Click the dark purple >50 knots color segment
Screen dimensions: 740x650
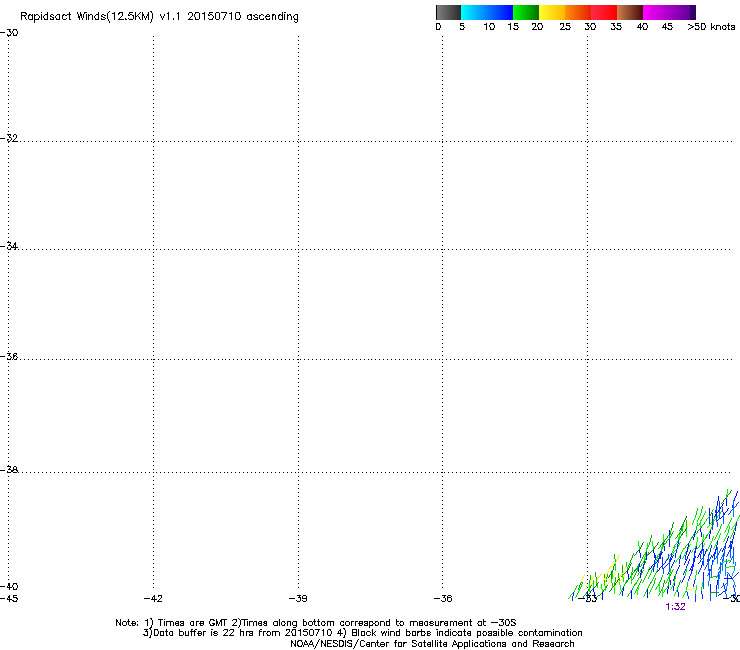(x=693, y=12)
